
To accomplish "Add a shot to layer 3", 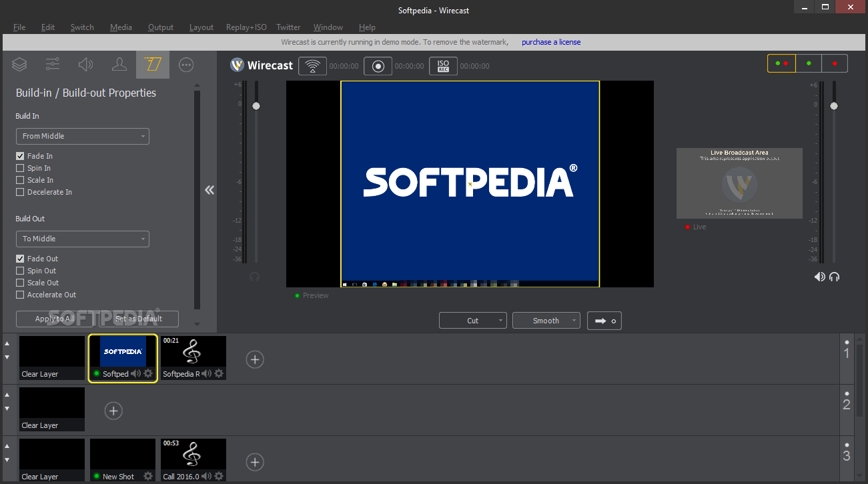I will 255,461.
